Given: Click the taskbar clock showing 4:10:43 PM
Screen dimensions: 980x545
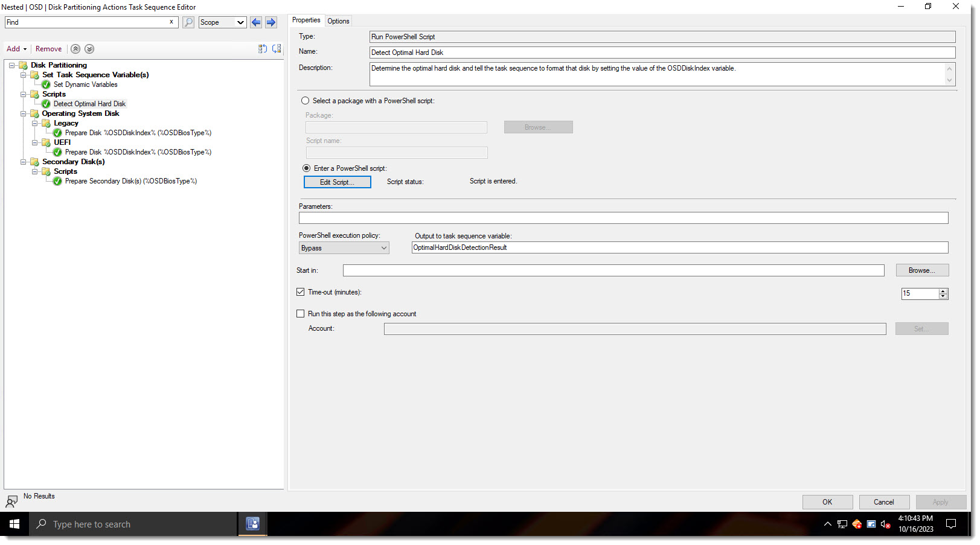Looking at the screenshot, I should pyautogui.click(x=915, y=524).
